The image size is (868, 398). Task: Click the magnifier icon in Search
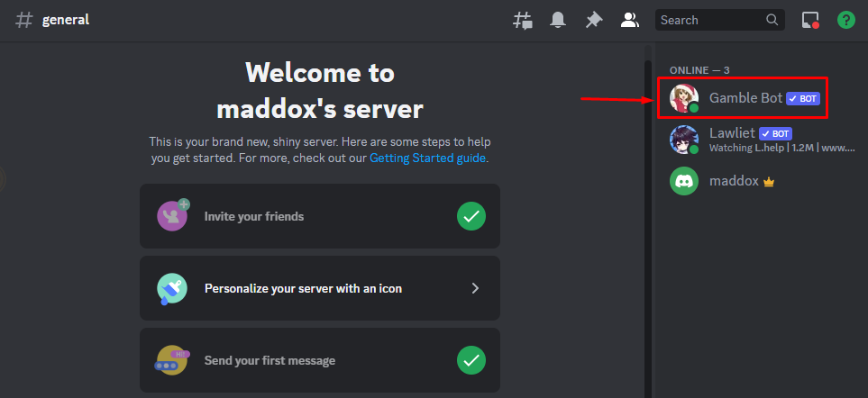tap(772, 20)
